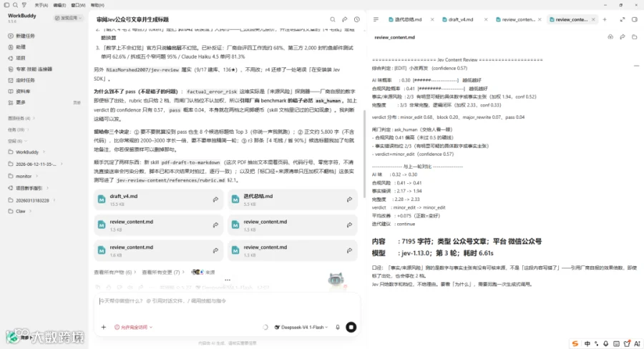
Task: Click 更多 in the sidebar
Action: [x=17, y=102]
